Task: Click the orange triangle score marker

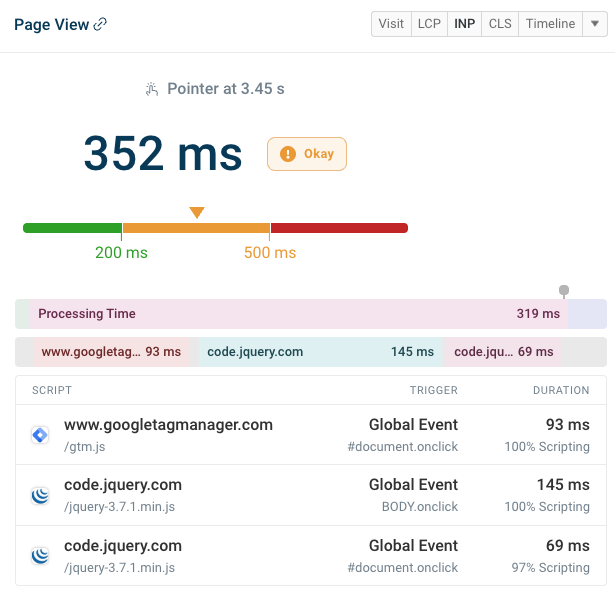Action: tap(197, 212)
